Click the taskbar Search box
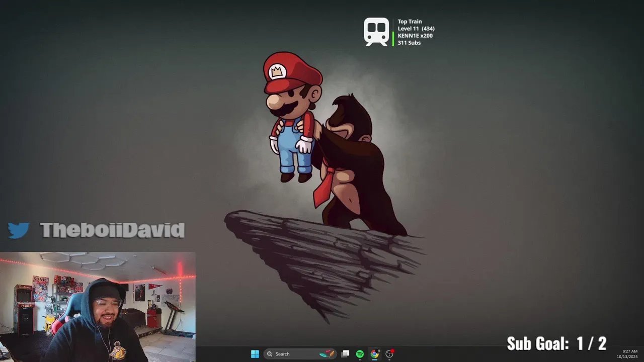Viewport: 644px width, 362px height. coord(300,354)
